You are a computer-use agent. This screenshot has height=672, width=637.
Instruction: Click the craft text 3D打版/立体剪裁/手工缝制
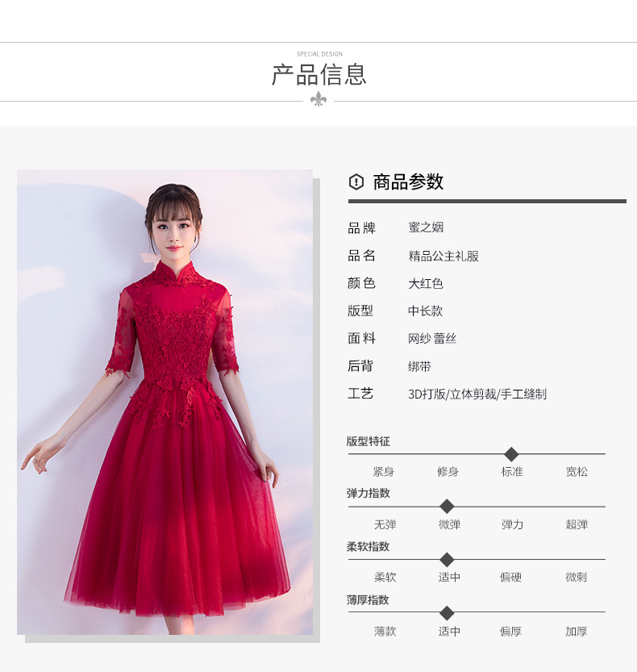coord(477,394)
